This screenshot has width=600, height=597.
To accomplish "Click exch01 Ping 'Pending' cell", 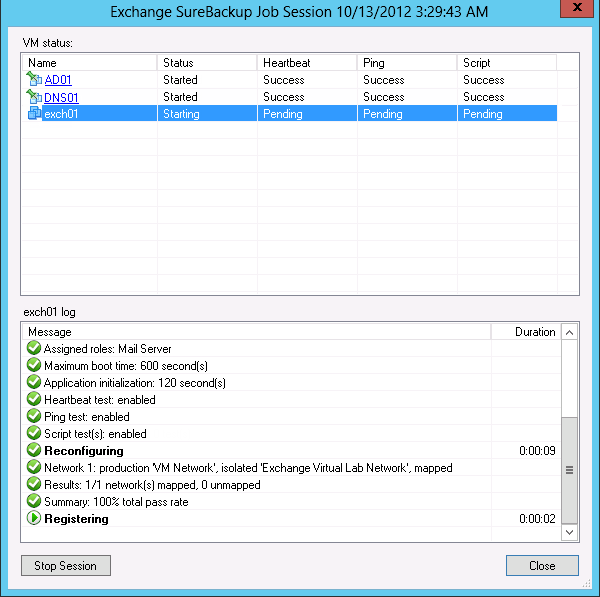I will point(407,114).
